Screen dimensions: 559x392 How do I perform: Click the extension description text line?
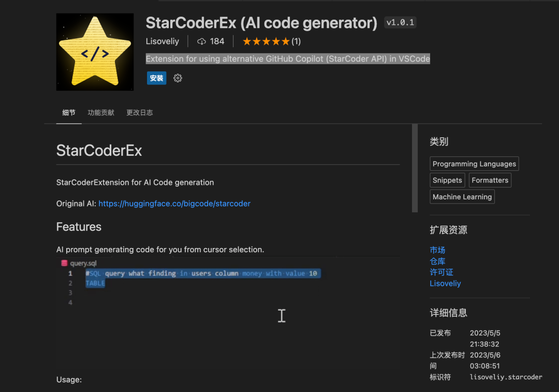(x=288, y=59)
